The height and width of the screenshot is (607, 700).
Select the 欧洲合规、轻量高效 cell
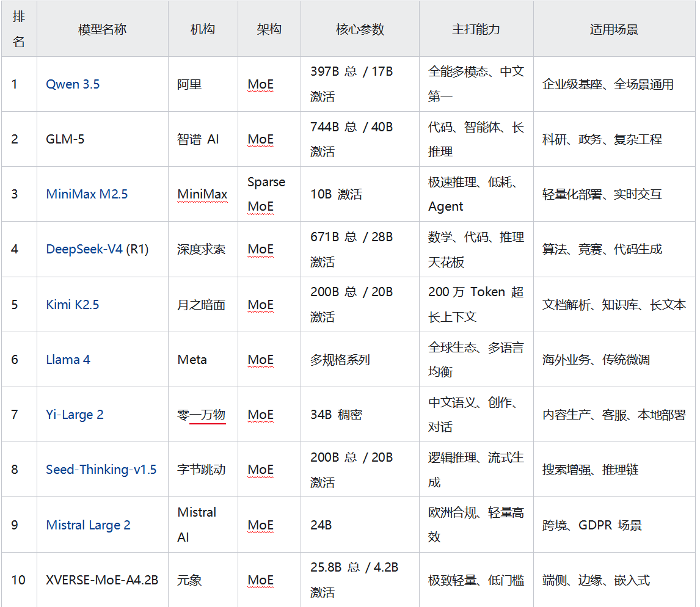pyautogui.click(x=476, y=525)
